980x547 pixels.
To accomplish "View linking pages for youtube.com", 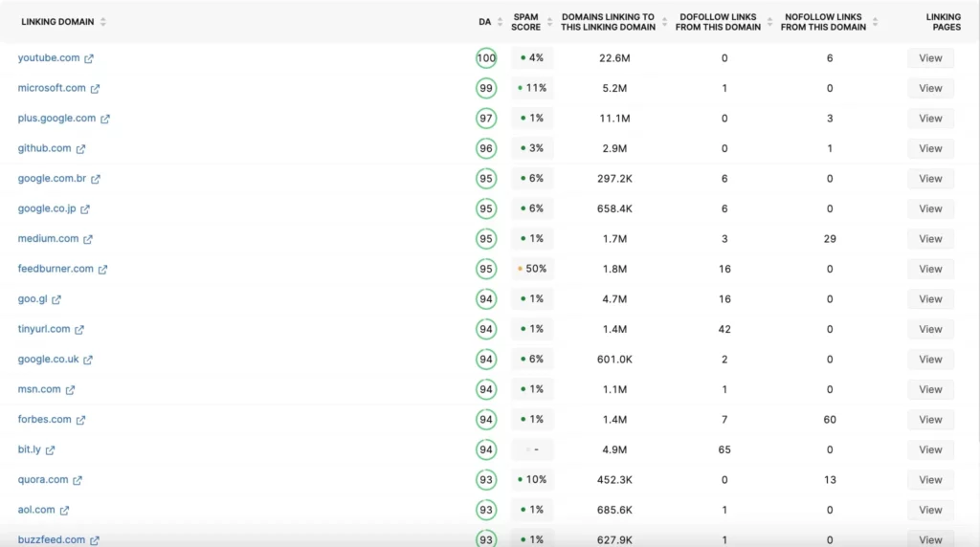I will tap(930, 58).
